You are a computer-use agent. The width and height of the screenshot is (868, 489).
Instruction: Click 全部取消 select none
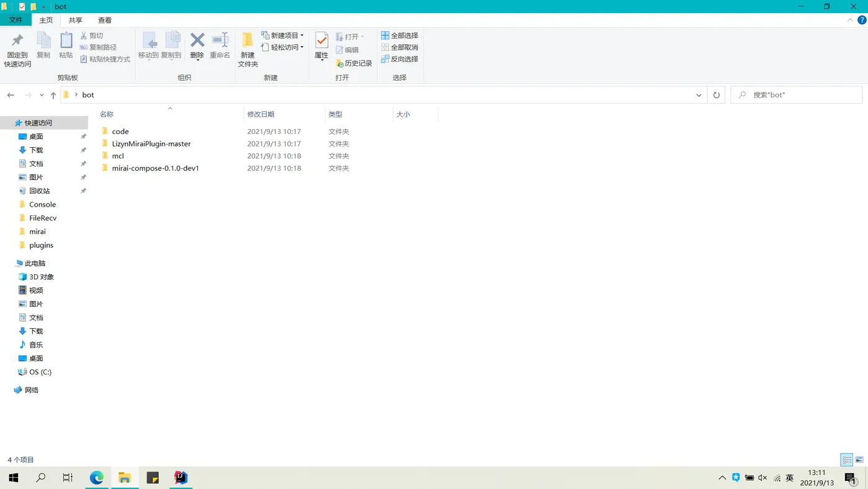click(399, 47)
